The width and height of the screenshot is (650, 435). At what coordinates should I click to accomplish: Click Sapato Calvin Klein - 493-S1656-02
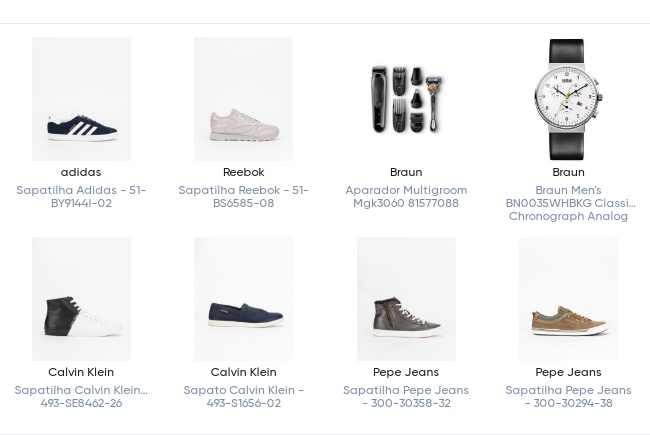243,397
